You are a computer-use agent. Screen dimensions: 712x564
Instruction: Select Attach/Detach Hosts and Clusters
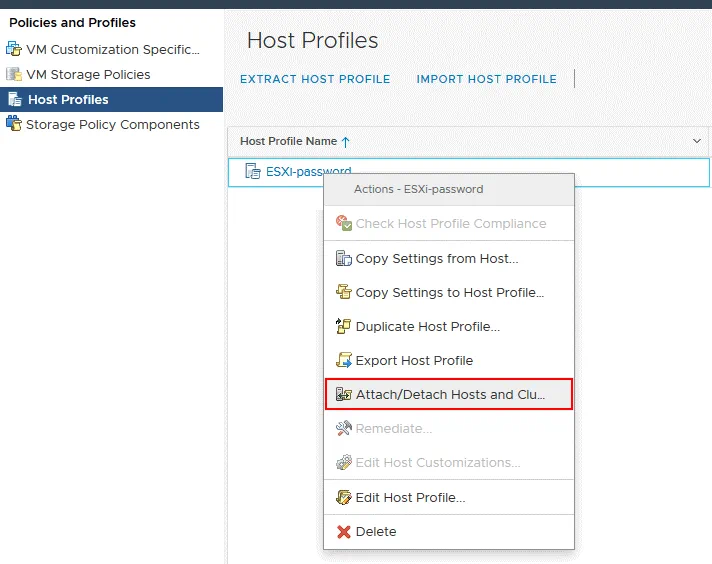click(450, 394)
